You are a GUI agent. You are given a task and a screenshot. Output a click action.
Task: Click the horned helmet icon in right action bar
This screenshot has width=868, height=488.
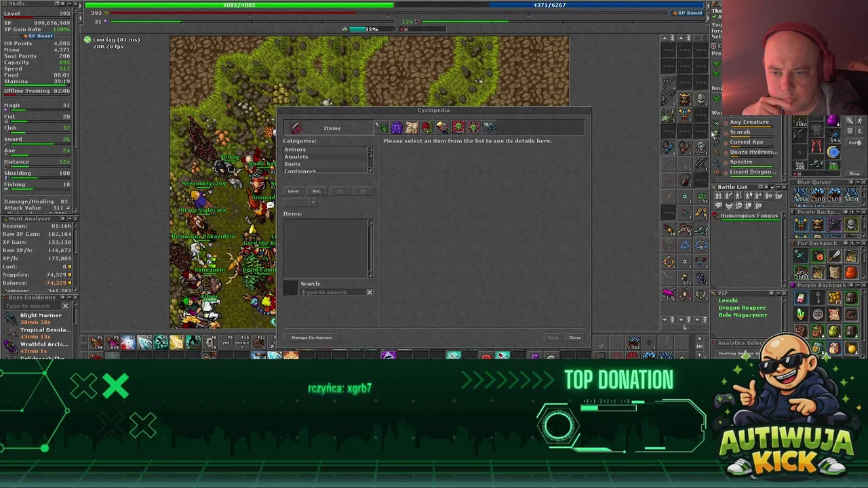coord(685,98)
